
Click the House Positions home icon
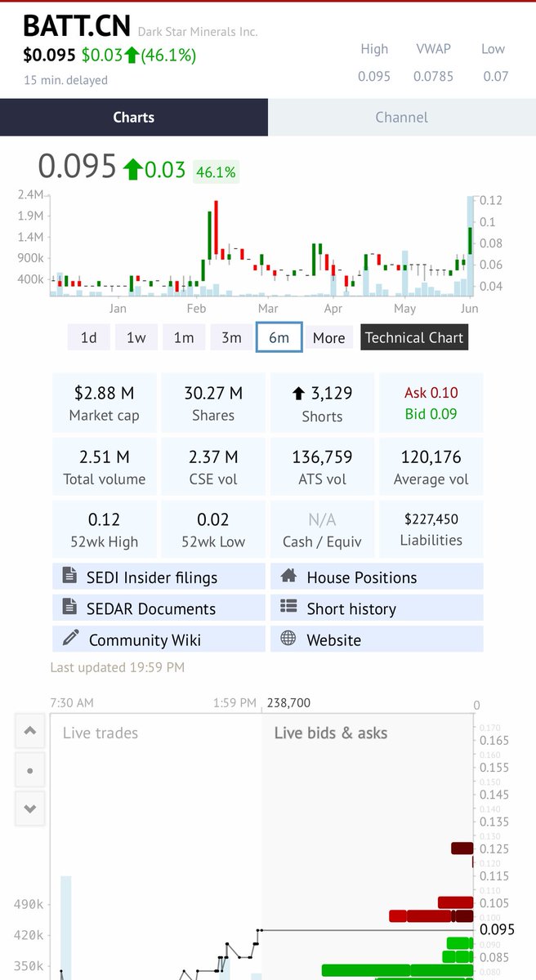tap(288, 576)
